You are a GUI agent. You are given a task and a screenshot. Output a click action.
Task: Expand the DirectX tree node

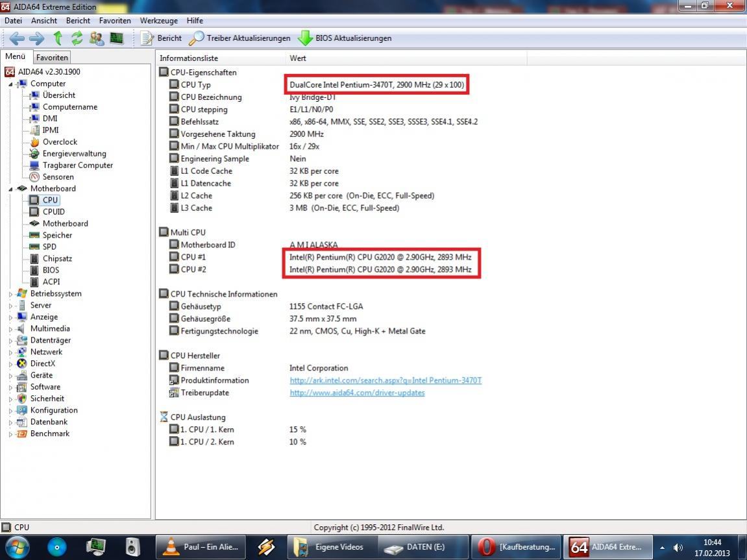click(x=10, y=364)
